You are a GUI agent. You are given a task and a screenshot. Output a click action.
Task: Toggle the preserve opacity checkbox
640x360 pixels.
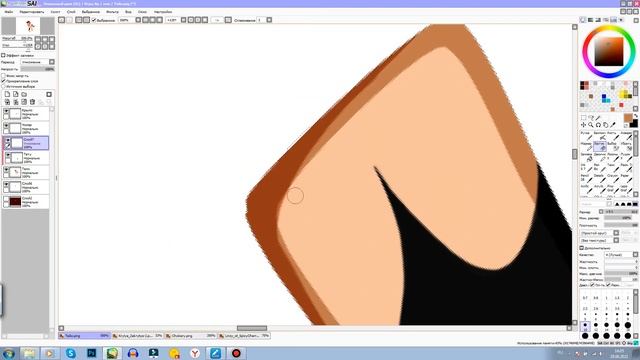tap(3, 76)
